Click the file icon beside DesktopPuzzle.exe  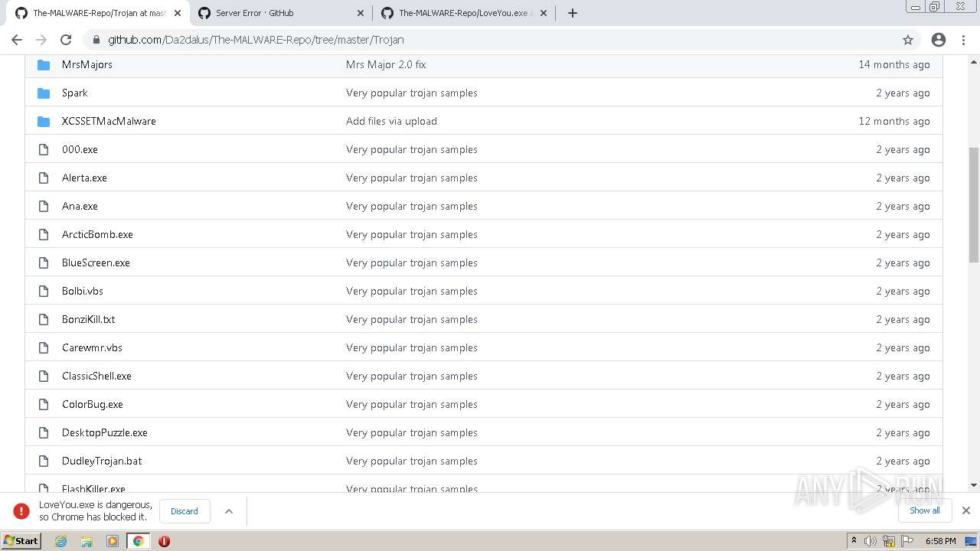(44, 433)
